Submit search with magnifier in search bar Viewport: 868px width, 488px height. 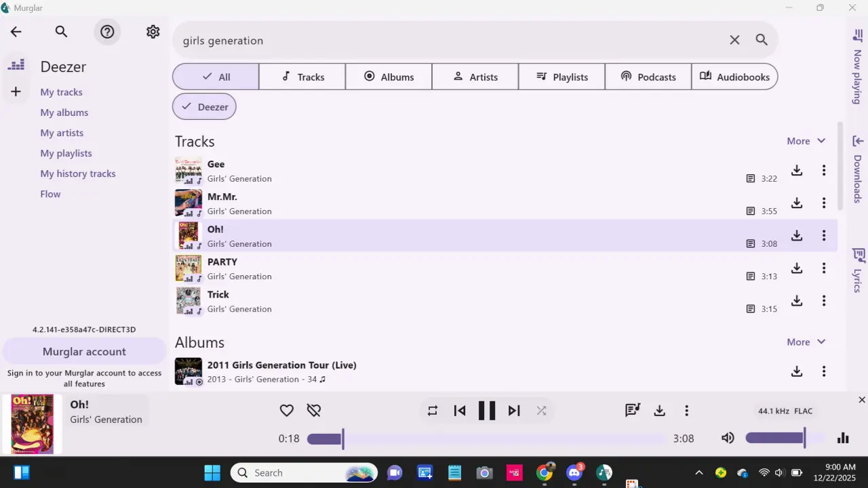(762, 40)
